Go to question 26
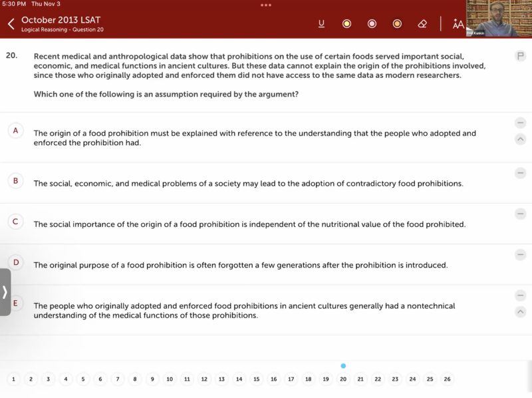532x398 pixels. coord(447,379)
